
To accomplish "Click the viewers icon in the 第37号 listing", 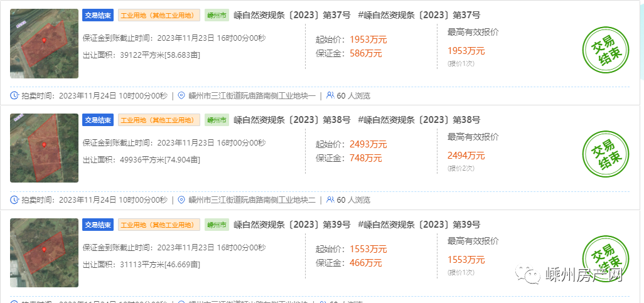I will pos(330,96).
